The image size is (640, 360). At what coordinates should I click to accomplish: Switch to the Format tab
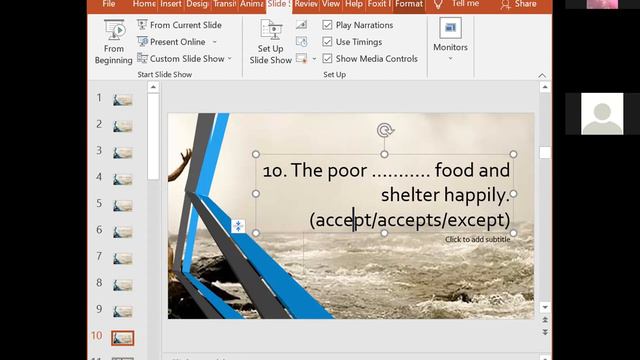(409, 4)
